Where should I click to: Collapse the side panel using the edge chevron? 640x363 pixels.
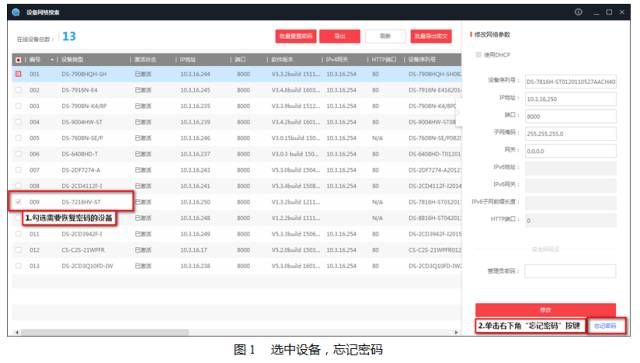(458, 112)
